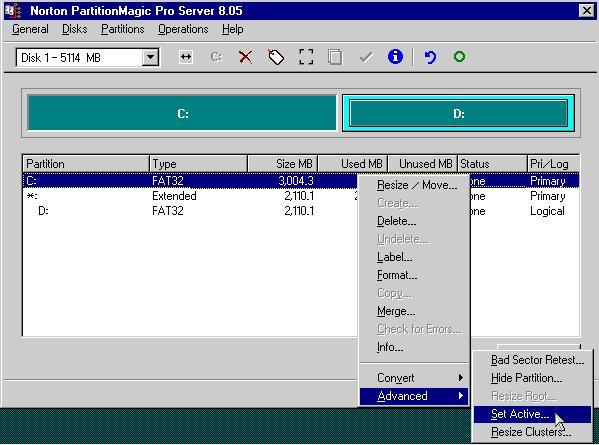The width and height of the screenshot is (599, 445).
Task: Click the Extended type cell
Action: [174, 196]
